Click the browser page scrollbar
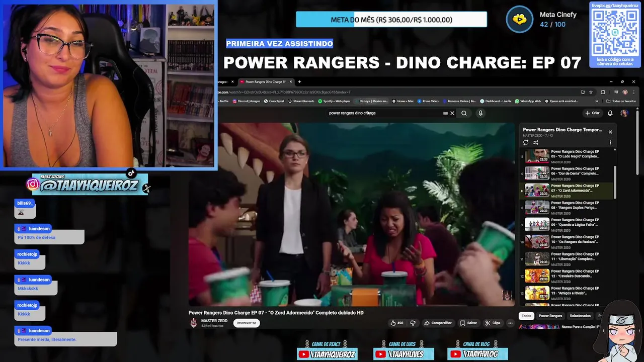 click(x=637, y=143)
